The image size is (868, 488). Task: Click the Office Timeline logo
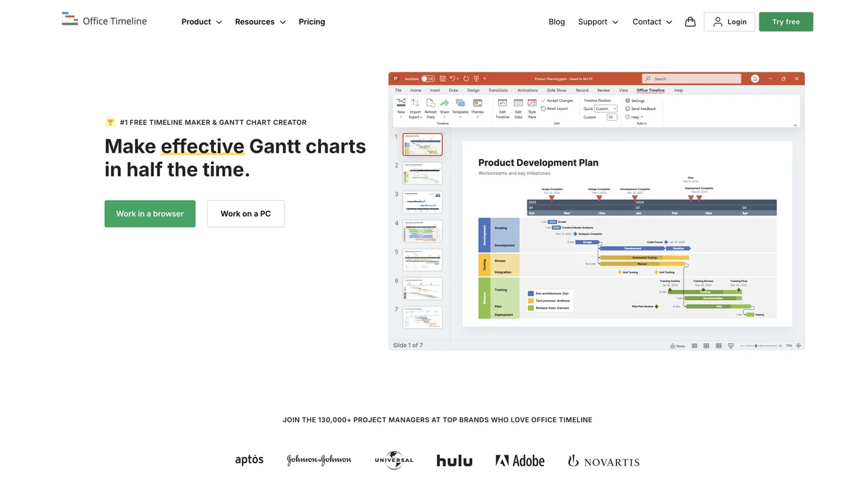[104, 20]
